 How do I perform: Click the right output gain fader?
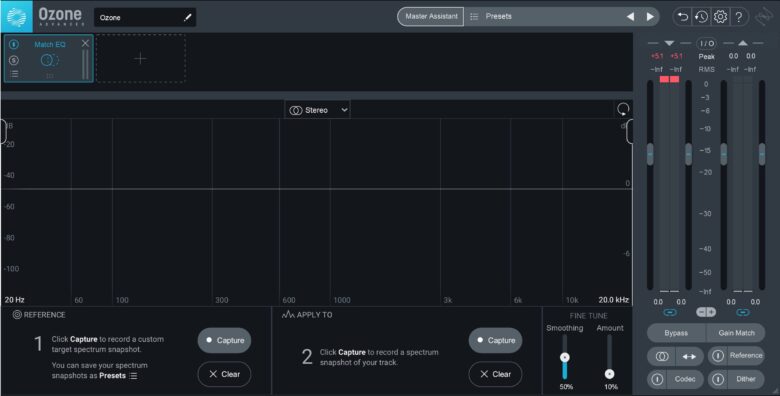[762, 154]
